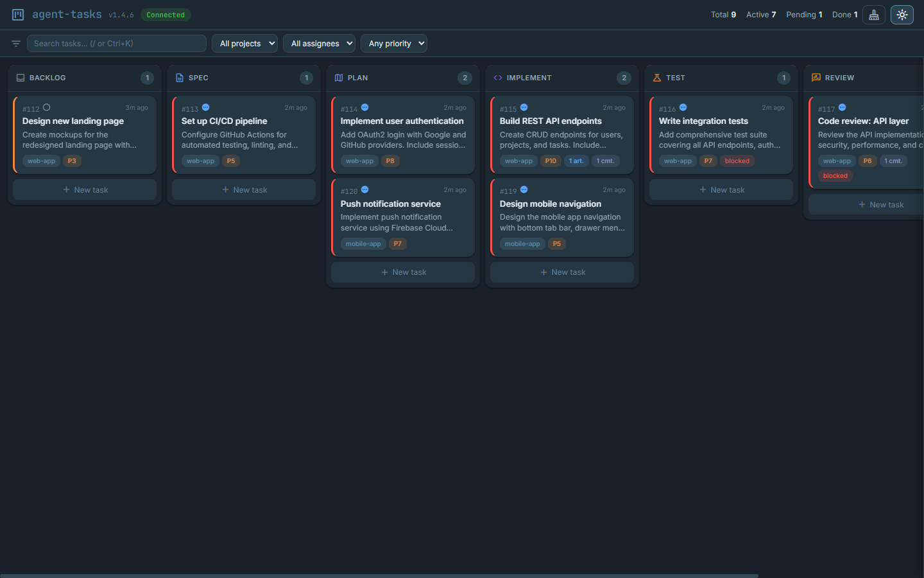Click the Done 1 stat in header

[x=844, y=14]
